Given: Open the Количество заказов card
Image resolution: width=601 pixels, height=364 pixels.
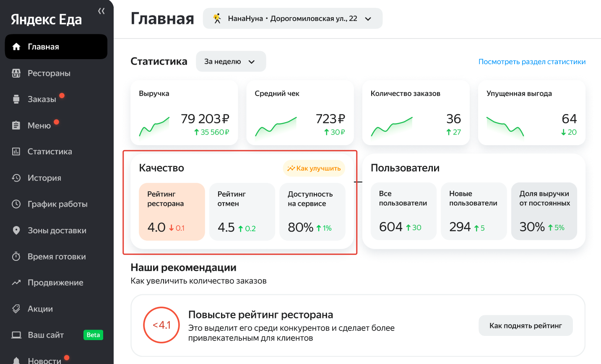Looking at the screenshot, I should pos(416,113).
